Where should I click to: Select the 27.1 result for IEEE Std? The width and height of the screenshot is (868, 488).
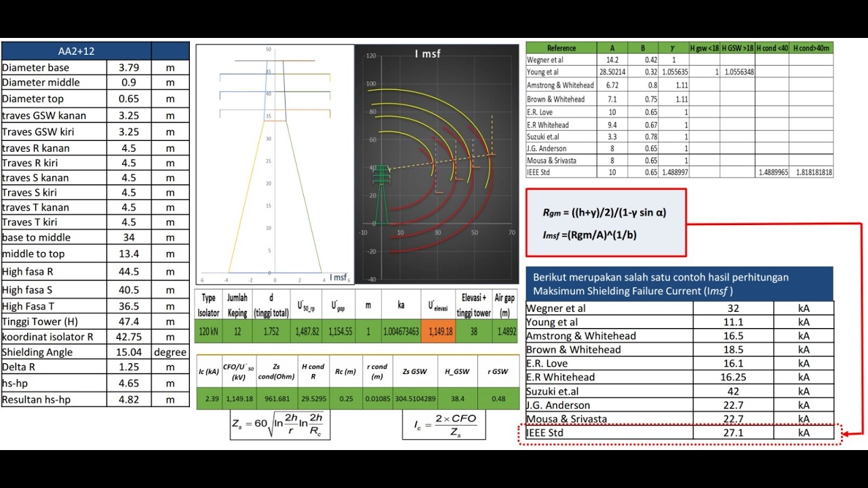(x=732, y=432)
